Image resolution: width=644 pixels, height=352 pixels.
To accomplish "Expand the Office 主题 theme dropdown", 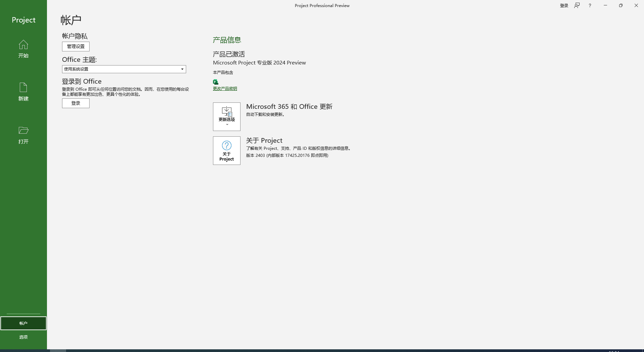I will point(182,69).
